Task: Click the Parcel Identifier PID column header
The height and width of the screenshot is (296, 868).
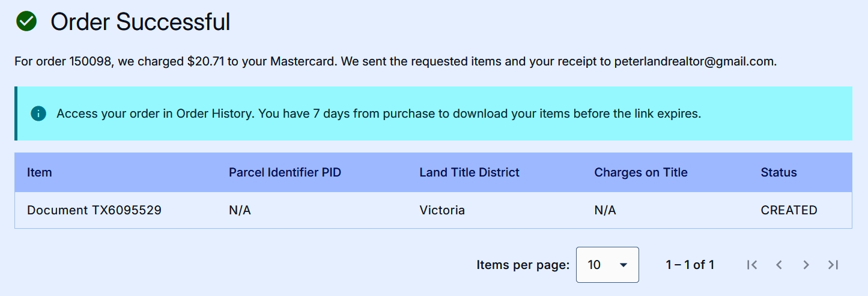Action: (x=285, y=172)
